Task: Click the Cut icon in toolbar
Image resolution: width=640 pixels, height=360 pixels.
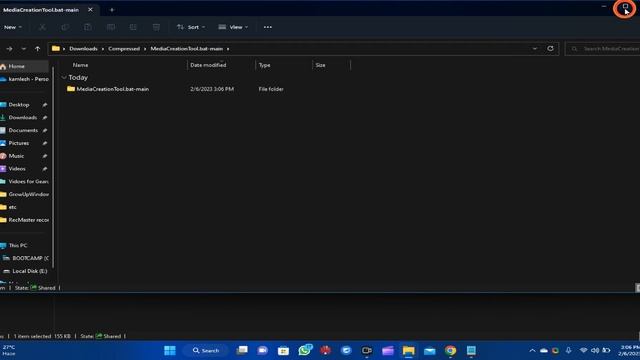Action: click(x=42, y=27)
